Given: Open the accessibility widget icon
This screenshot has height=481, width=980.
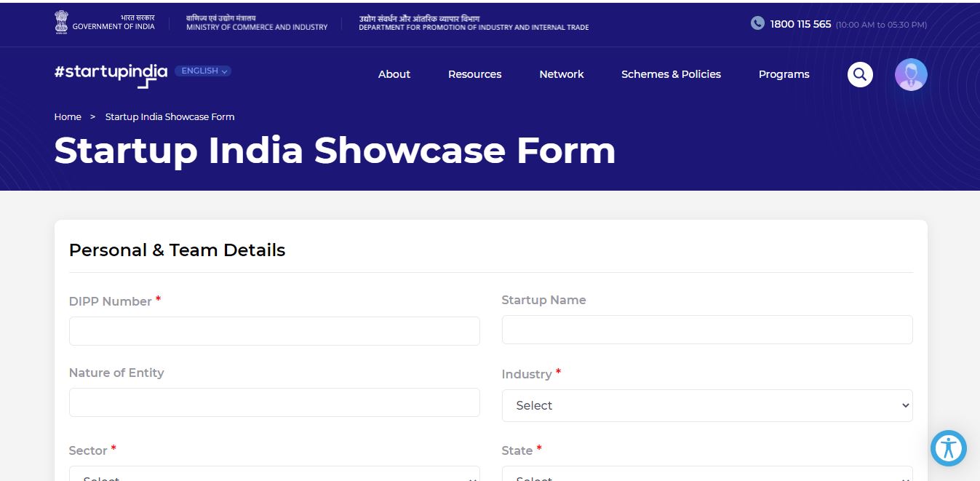Looking at the screenshot, I should (x=948, y=448).
